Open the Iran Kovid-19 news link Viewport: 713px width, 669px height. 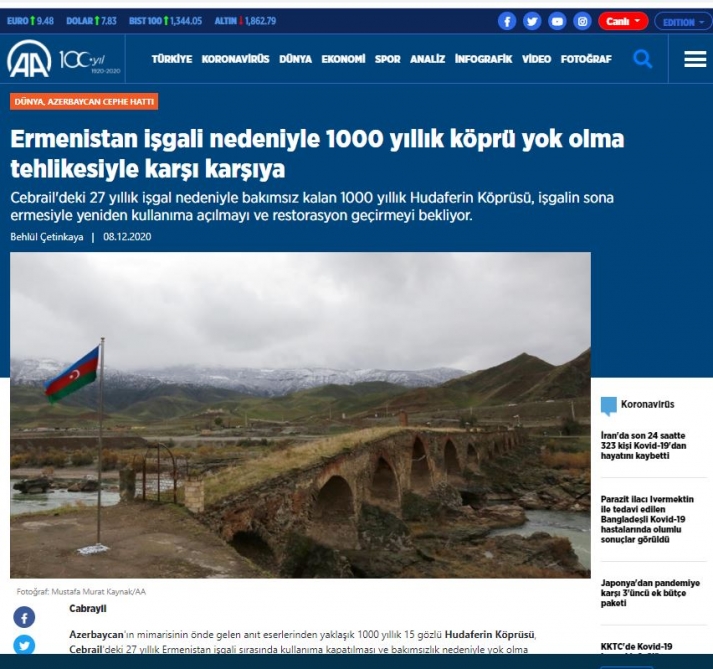pyautogui.click(x=643, y=446)
